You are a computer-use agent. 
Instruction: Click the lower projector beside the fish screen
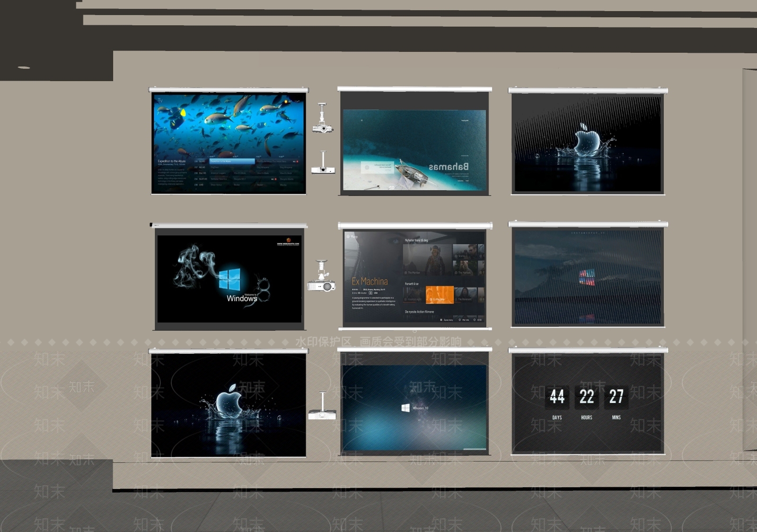pyautogui.click(x=323, y=163)
